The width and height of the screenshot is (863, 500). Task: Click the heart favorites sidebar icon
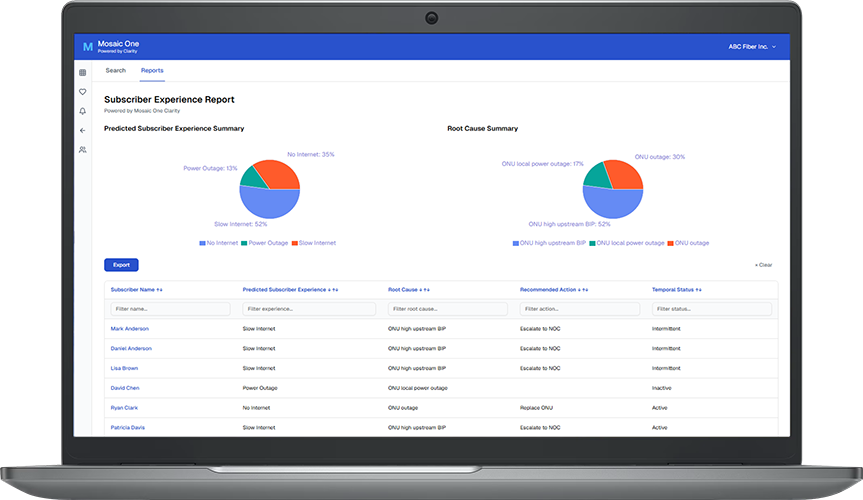click(x=83, y=92)
